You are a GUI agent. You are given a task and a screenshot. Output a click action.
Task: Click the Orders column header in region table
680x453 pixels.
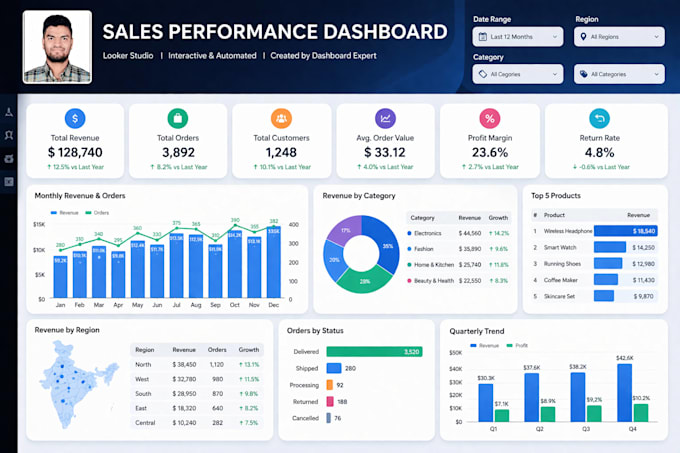point(217,349)
